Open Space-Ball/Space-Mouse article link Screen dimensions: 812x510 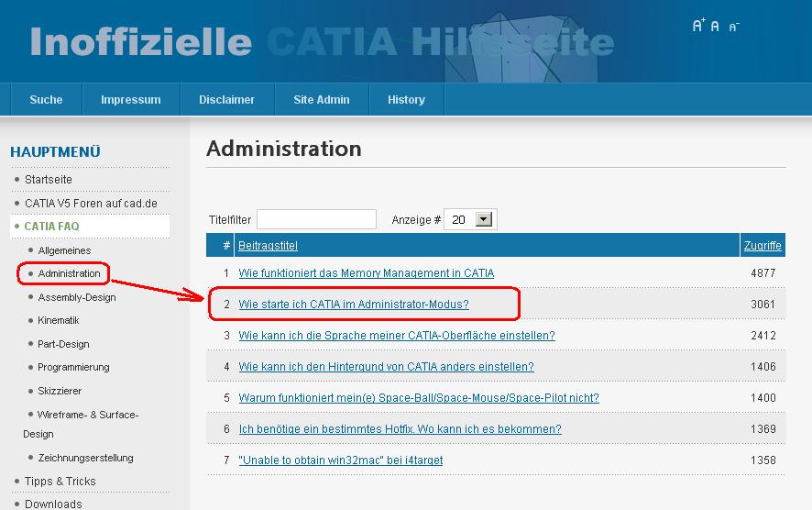[419, 397]
